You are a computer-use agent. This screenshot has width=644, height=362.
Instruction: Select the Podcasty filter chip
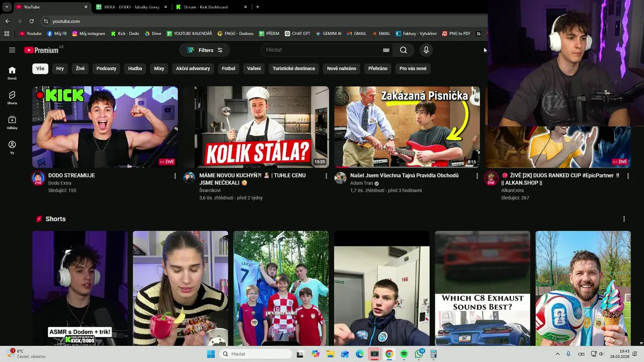[x=106, y=68]
